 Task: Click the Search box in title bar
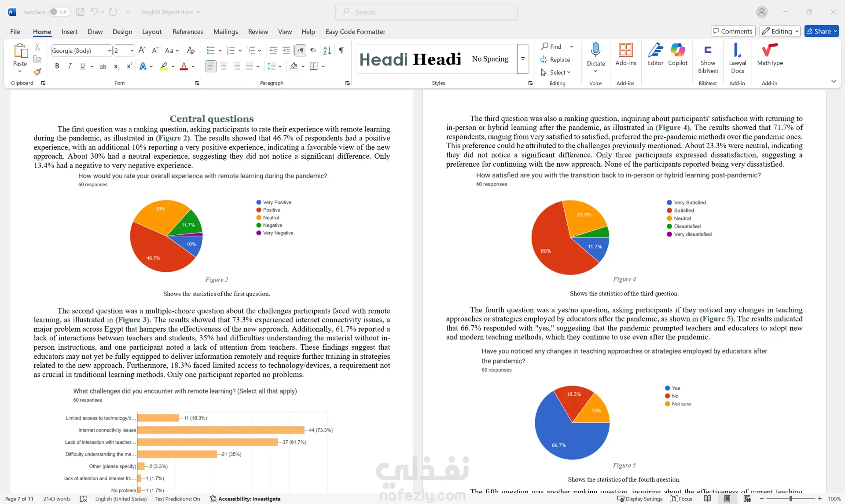(x=426, y=12)
